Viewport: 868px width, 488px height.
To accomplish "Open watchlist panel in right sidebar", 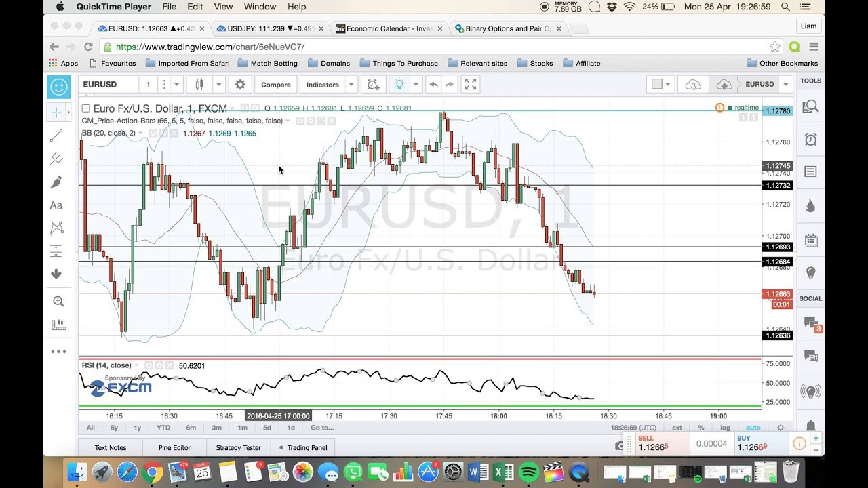I will (x=810, y=106).
